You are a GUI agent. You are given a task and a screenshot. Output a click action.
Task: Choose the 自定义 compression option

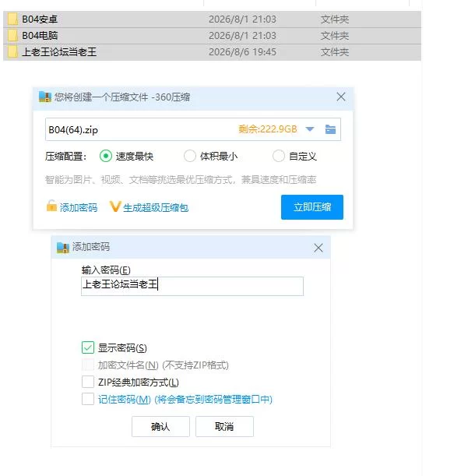(x=278, y=156)
